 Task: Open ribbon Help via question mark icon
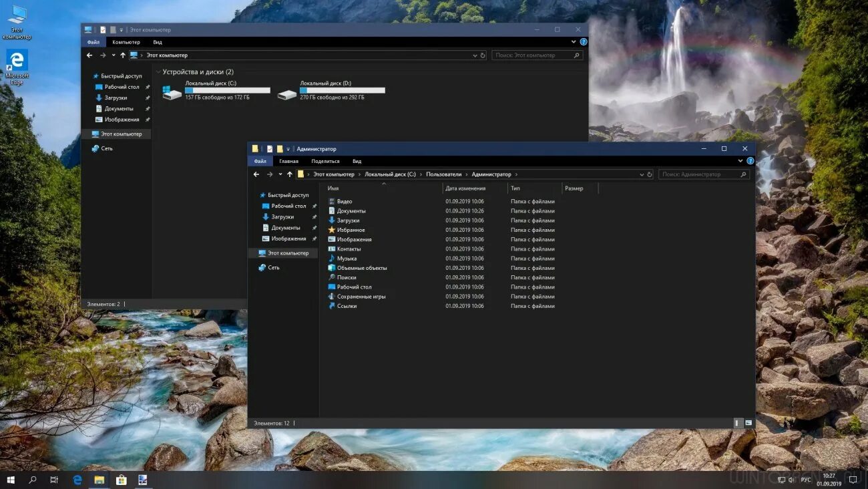click(x=750, y=160)
